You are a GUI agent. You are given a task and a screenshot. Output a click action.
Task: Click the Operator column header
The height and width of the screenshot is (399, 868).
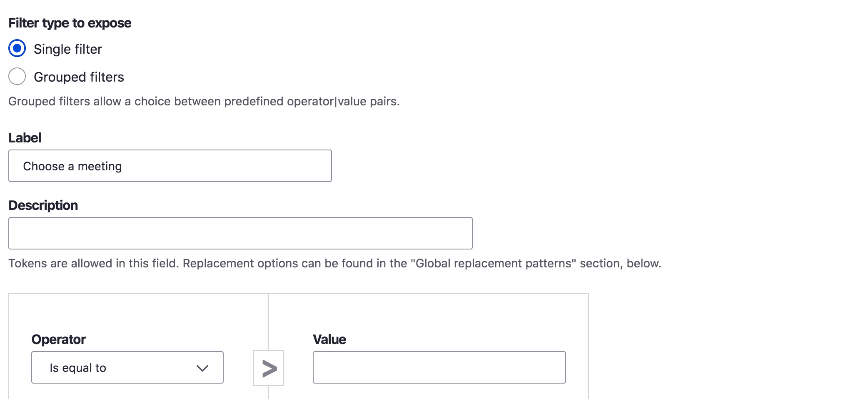[59, 339]
